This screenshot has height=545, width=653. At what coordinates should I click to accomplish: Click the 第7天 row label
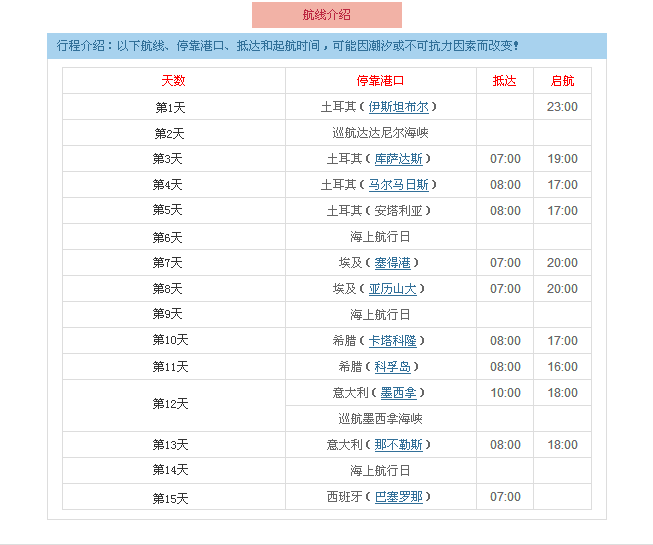[167, 263]
